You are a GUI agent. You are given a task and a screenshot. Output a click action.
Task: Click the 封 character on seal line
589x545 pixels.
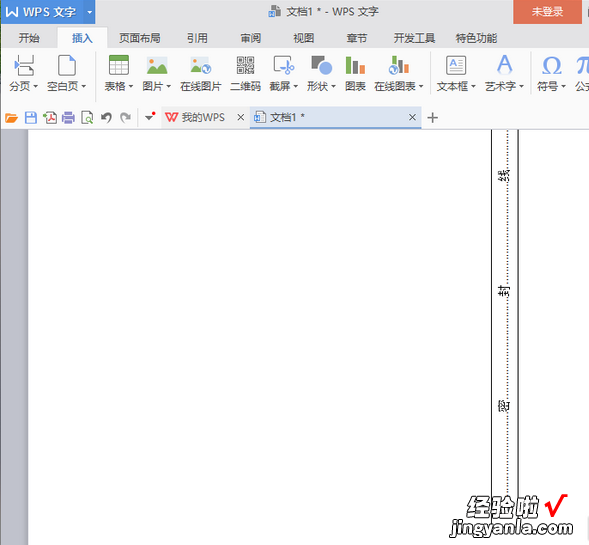pyautogui.click(x=504, y=291)
